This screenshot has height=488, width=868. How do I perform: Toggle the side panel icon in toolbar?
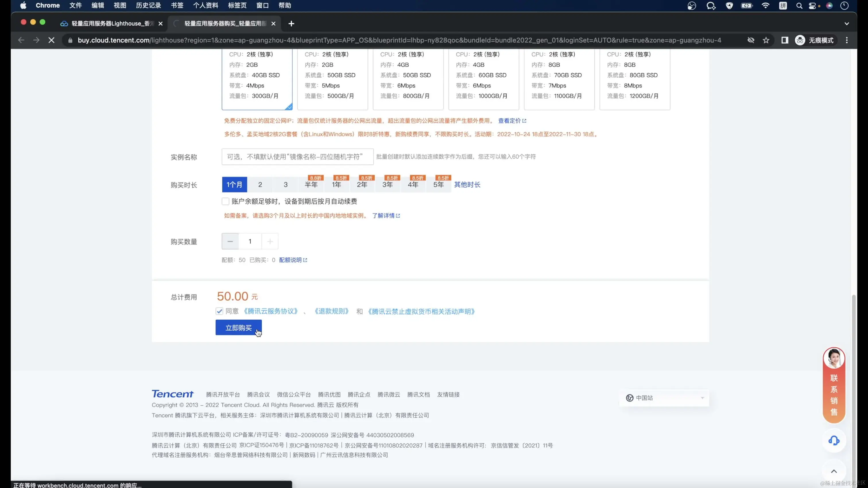click(x=784, y=40)
